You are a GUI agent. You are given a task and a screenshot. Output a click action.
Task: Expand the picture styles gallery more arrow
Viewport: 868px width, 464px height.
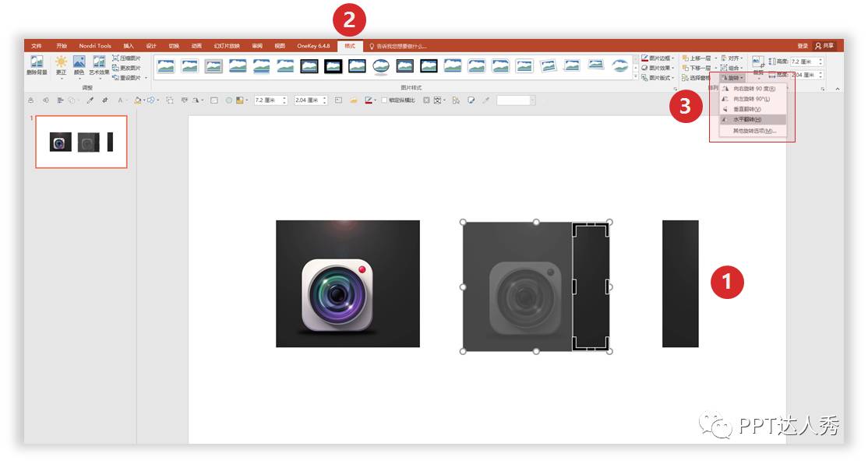[x=636, y=77]
